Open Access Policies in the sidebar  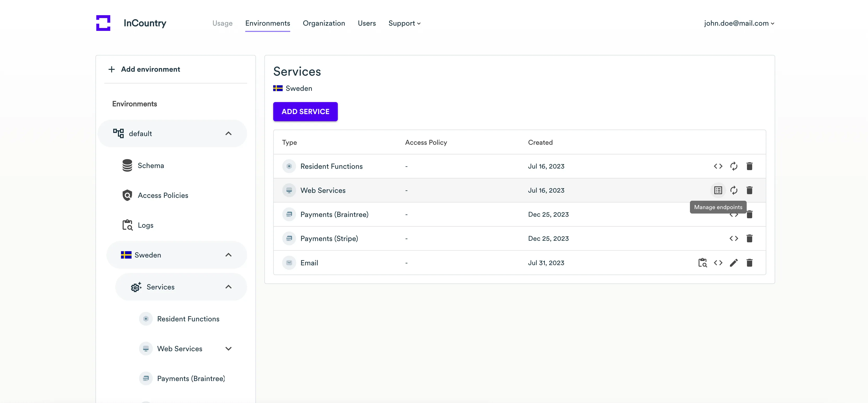(163, 195)
